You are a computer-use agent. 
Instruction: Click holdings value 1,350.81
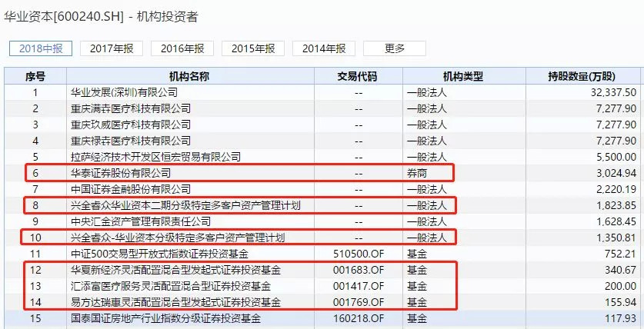[x=616, y=238]
